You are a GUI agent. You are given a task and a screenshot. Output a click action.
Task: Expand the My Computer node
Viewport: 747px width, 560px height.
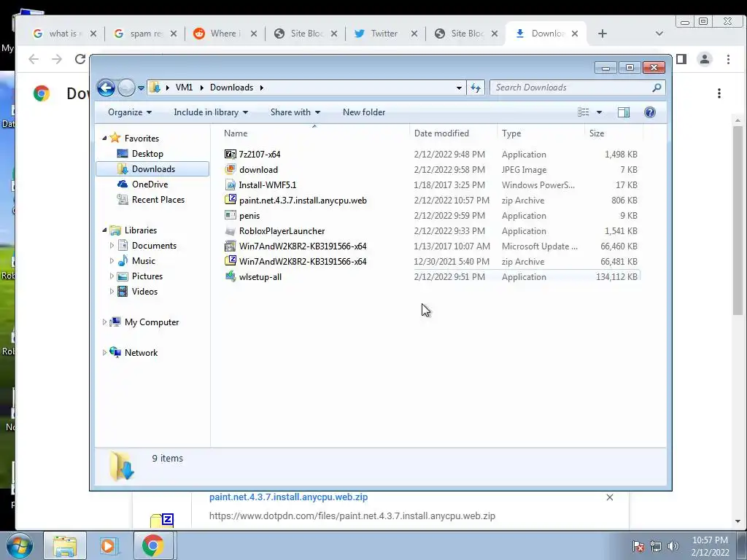(x=104, y=322)
